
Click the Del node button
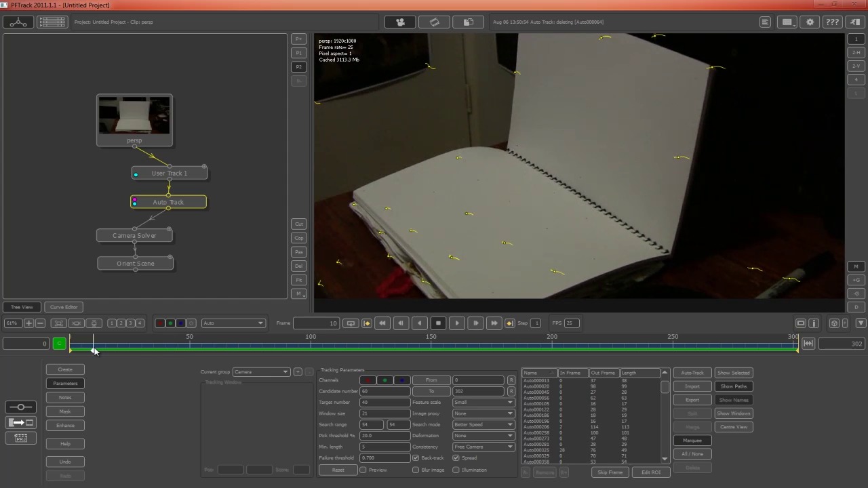click(298, 266)
